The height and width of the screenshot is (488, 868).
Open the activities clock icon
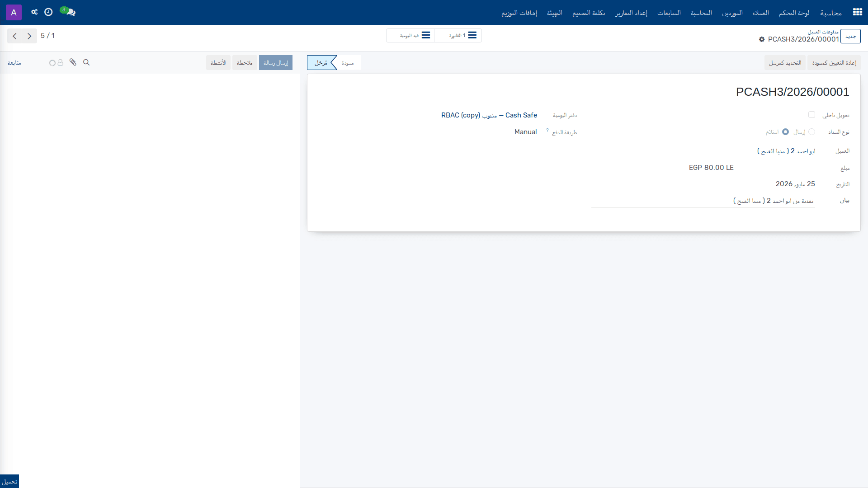tap(48, 12)
